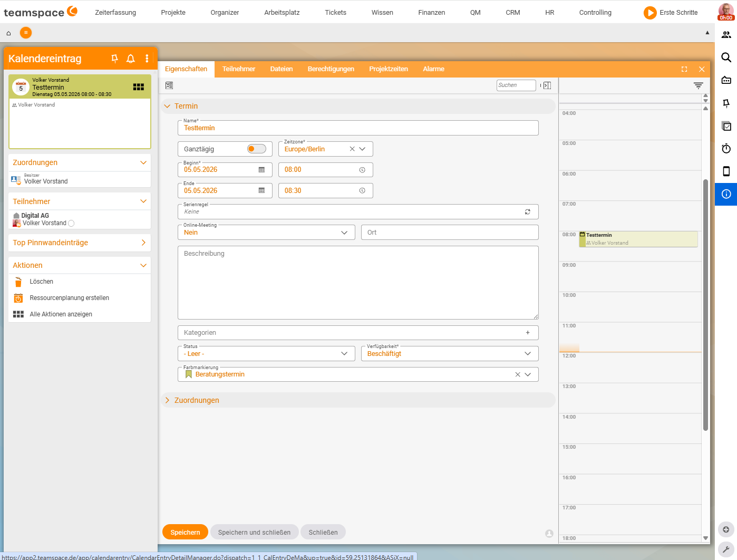Collapse the side calendar panel icon
The image size is (737, 560).
pyautogui.click(x=547, y=85)
